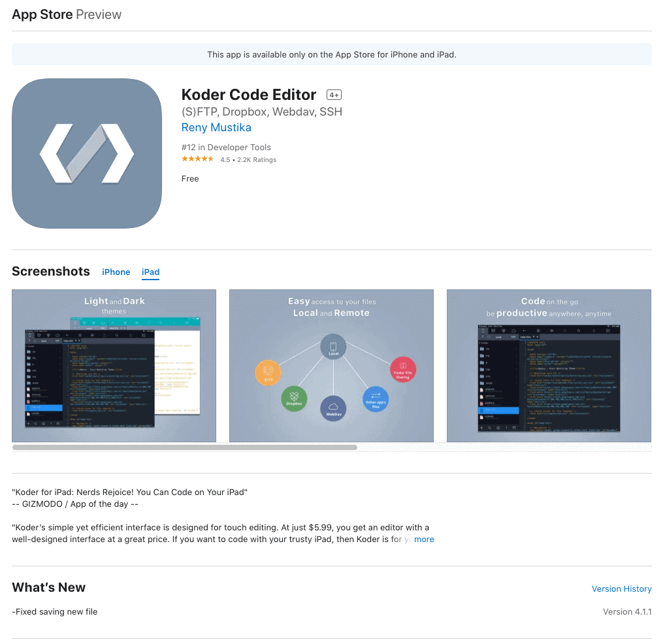Click the Other app's files circle icon

click(376, 399)
